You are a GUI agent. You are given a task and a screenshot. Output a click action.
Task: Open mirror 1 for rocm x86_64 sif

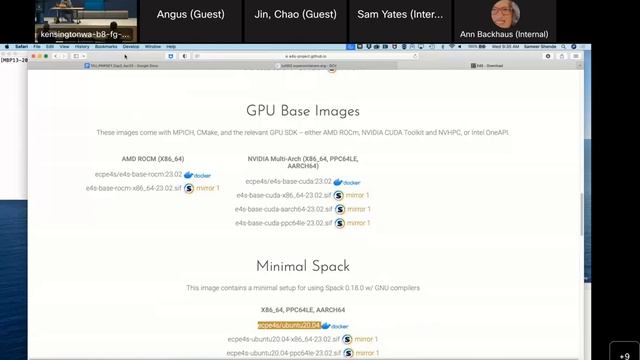pos(208,188)
